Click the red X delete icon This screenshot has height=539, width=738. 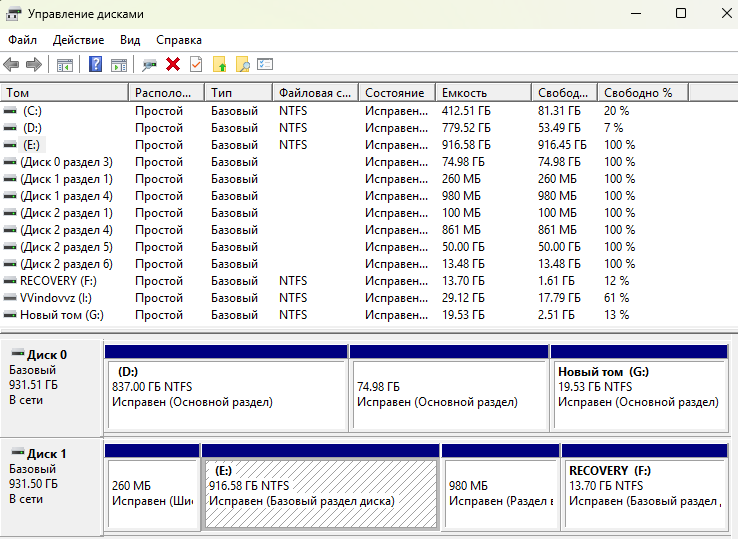click(x=173, y=65)
